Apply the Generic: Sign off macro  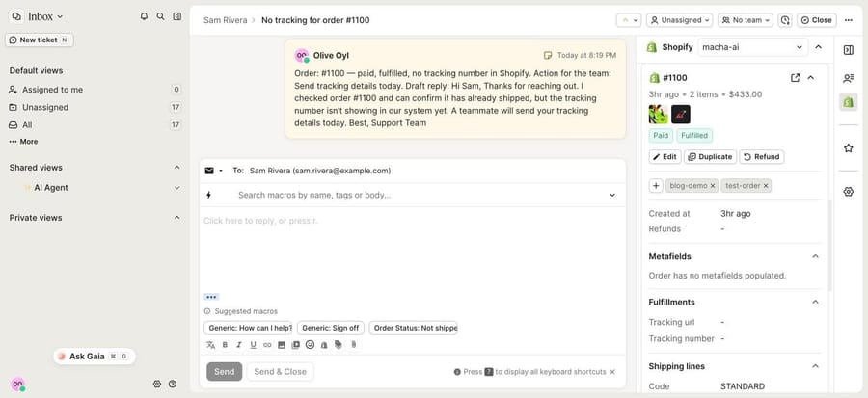tap(331, 328)
